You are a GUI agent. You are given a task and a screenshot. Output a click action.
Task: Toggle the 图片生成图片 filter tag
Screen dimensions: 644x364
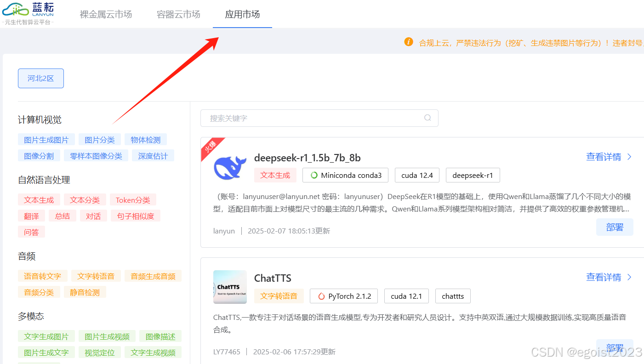[46, 139]
